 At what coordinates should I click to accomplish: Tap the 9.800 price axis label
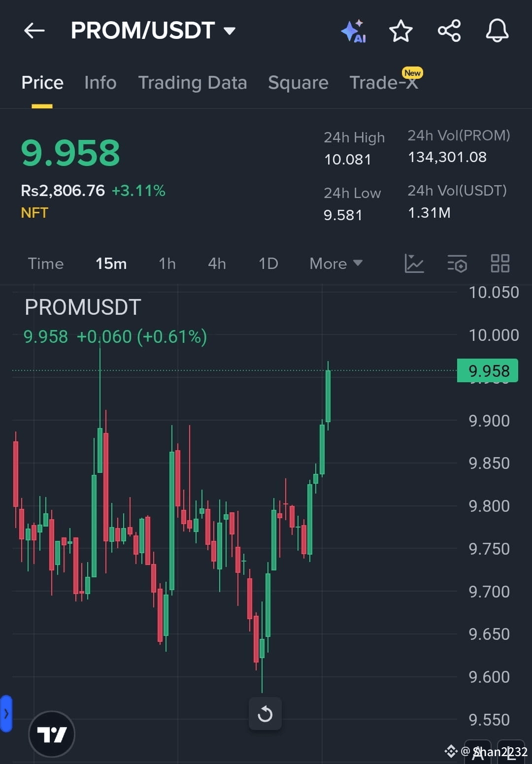pos(489,506)
